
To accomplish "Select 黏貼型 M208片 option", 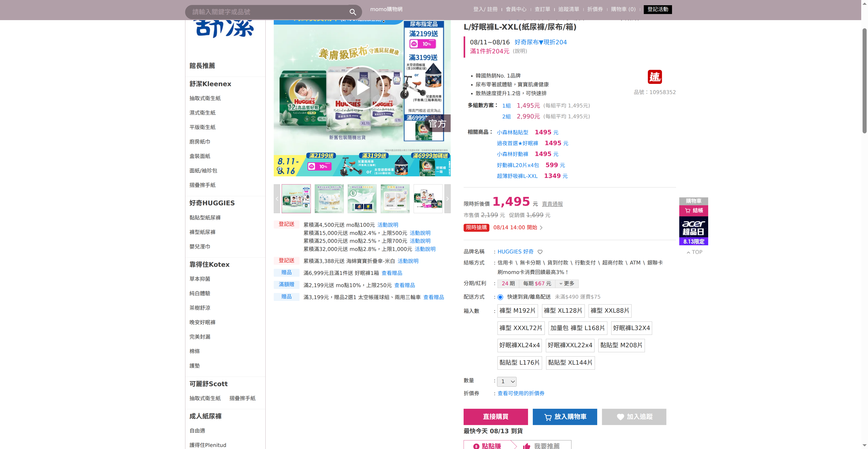I will [x=621, y=345].
